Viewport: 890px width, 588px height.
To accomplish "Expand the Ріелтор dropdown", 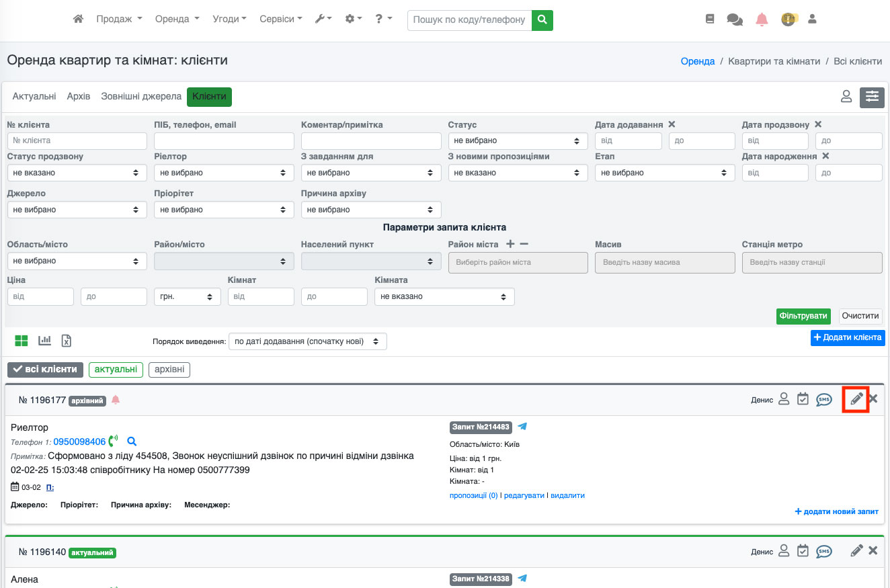I will (224, 173).
